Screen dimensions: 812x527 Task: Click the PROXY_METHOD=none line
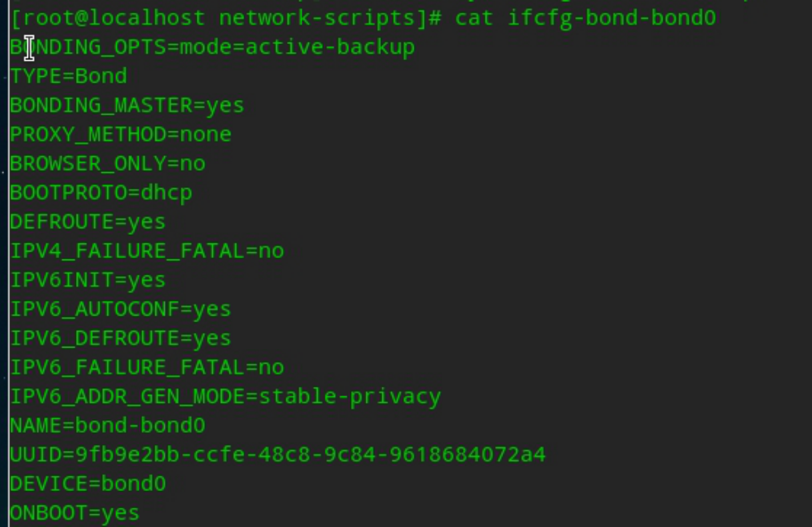pos(120,135)
